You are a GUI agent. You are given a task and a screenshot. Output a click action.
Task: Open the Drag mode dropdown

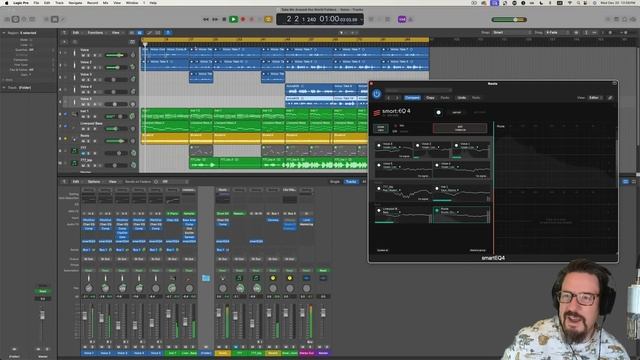pos(557,33)
